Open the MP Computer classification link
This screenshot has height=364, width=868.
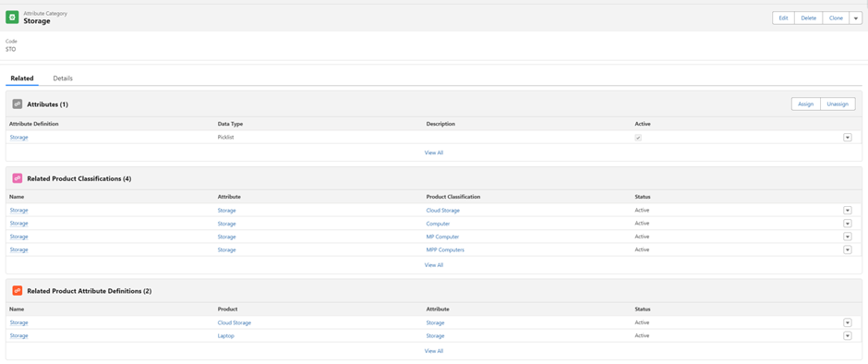[442, 237]
